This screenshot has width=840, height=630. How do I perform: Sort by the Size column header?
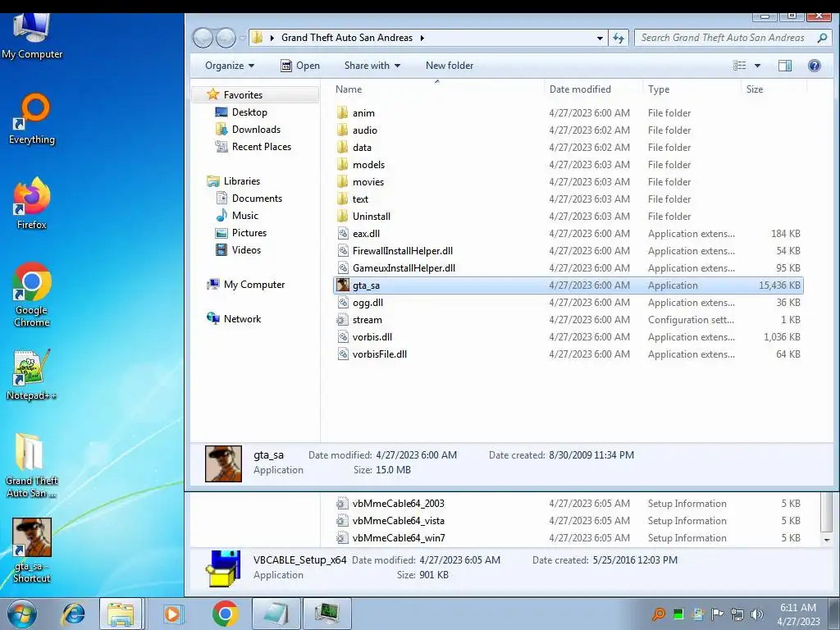774,89
